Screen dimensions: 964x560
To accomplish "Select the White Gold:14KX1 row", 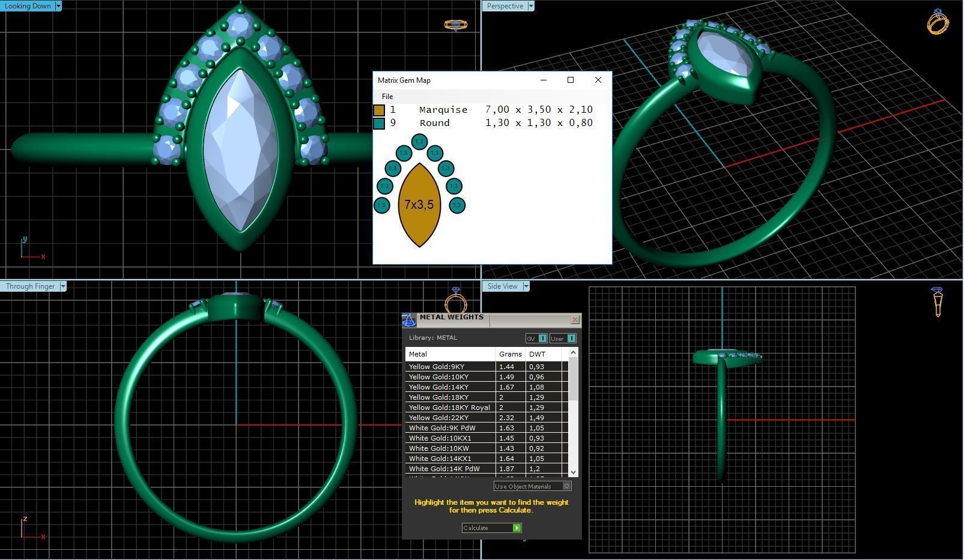I will click(487, 459).
